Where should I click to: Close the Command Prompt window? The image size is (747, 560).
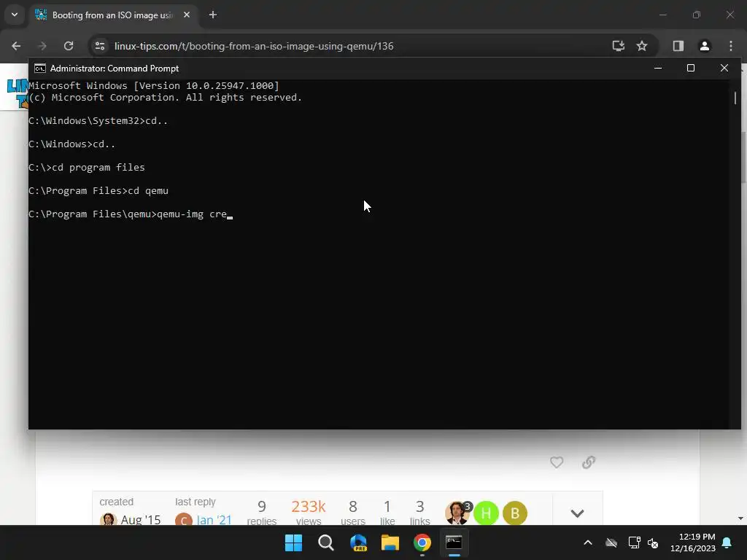[x=724, y=68]
